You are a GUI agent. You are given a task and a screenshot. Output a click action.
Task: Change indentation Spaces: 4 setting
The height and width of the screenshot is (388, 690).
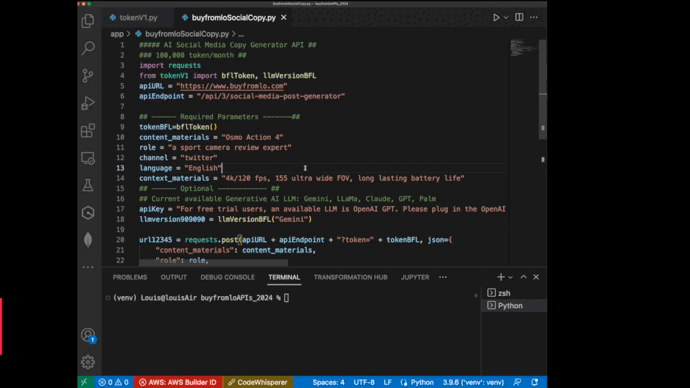click(x=329, y=382)
